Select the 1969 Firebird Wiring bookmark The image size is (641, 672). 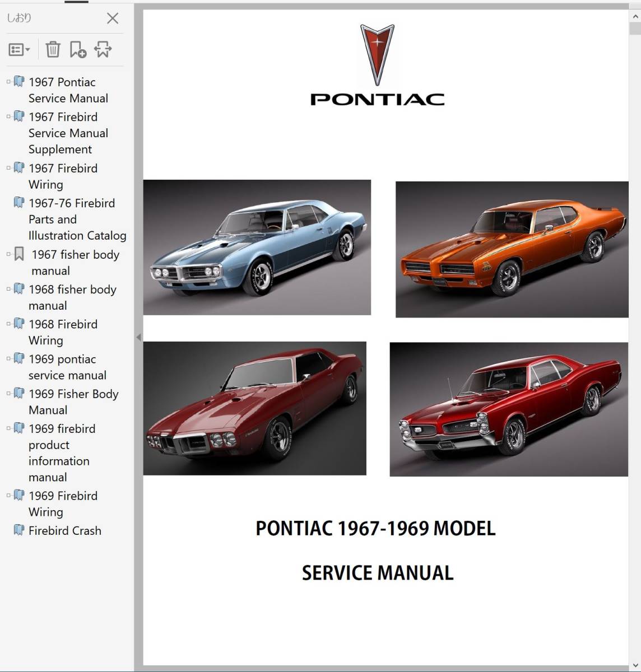click(x=63, y=503)
